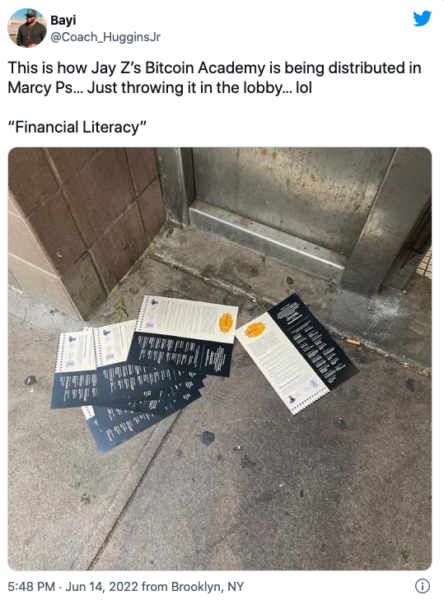Select the 'from Brooklyn, NY' location

193,586
